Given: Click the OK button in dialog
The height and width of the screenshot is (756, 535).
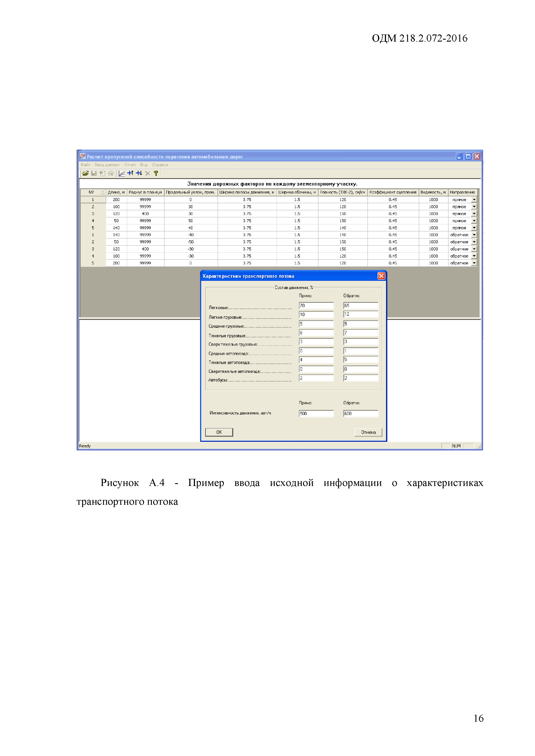Looking at the screenshot, I should coord(219,432).
